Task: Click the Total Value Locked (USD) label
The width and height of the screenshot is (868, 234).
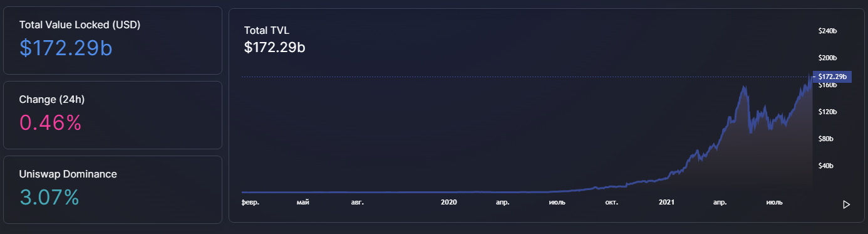Action: tap(80, 25)
